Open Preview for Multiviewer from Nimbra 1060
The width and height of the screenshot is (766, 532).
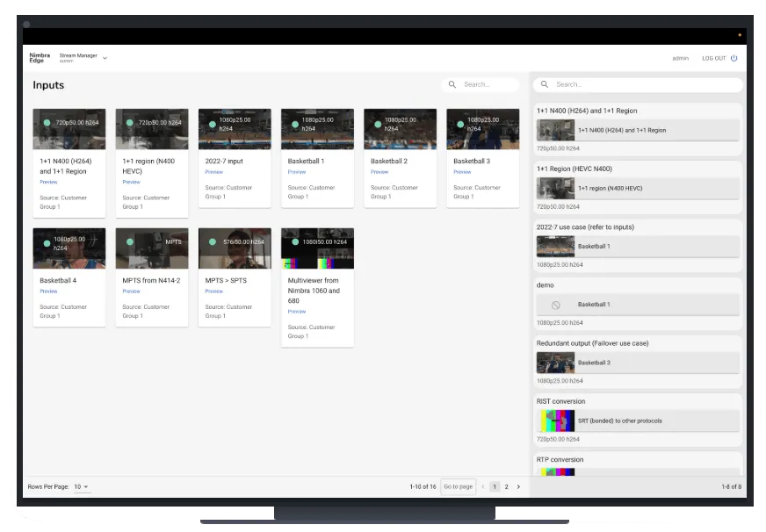pyautogui.click(x=297, y=312)
